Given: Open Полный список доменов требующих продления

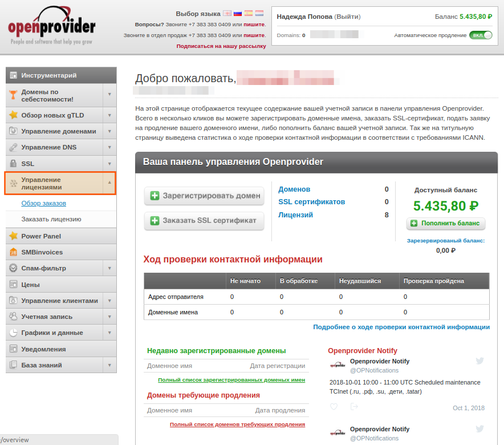Looking at the screenshot, I should coord(237,424).
